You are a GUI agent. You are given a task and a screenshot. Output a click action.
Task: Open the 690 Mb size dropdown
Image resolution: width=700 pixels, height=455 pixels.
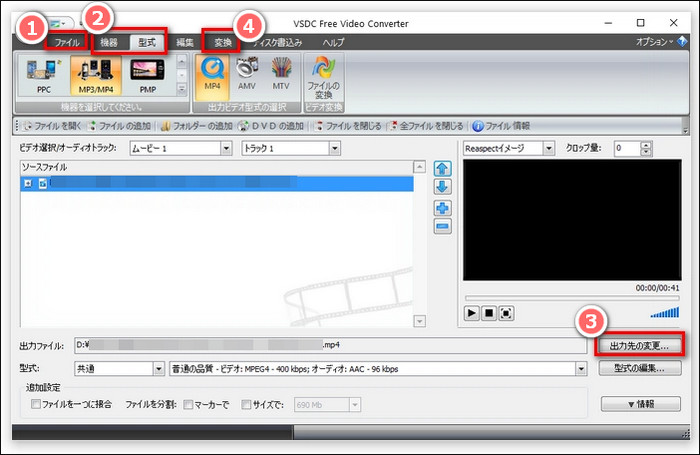355,405
